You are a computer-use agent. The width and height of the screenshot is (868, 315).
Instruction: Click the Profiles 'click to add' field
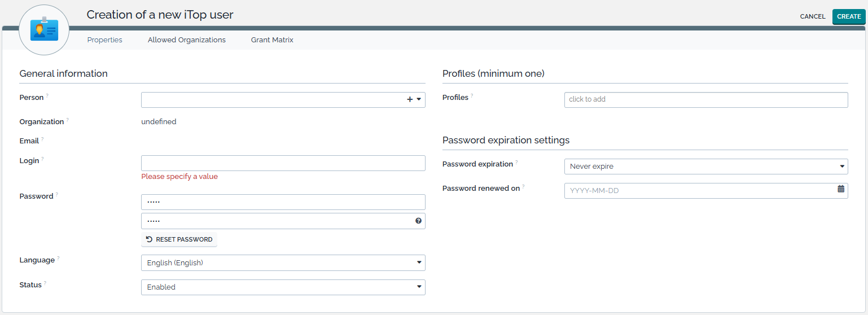pyautogui.click(x=705, y=99)
